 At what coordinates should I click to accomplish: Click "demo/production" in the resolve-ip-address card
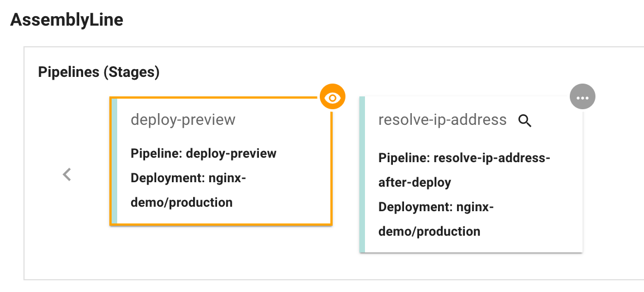(x=429, y=231)
